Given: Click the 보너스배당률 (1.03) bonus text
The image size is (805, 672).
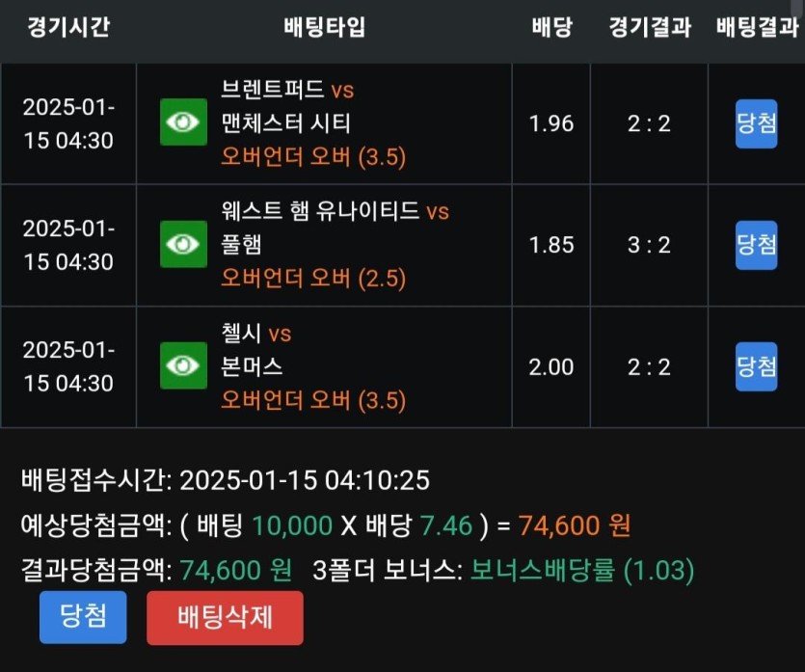Looking at the screenshot, I should click(582, 571).
